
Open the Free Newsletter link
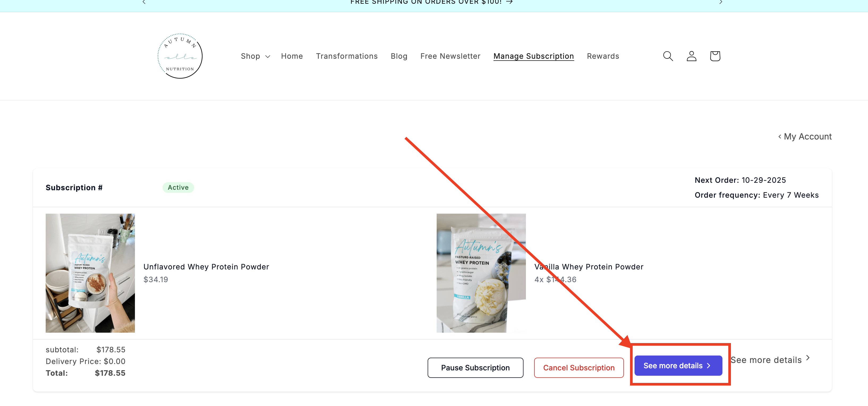[x=450, y=56]
